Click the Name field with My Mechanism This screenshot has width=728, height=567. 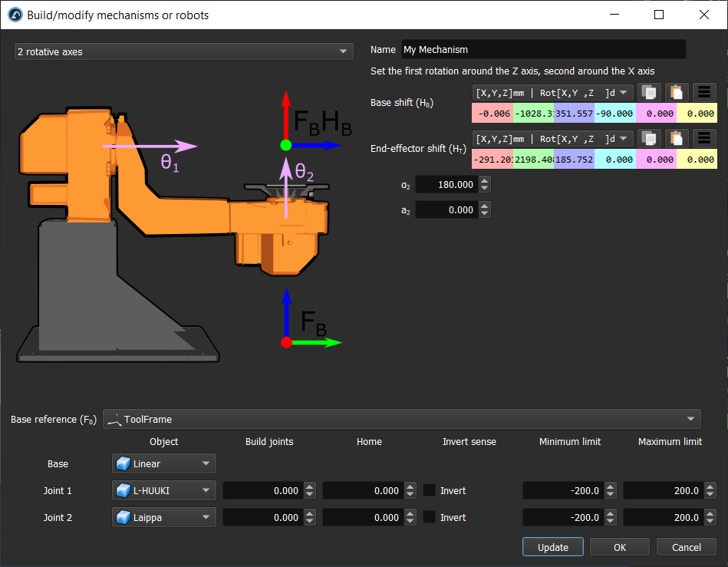click(x=543, y=49)
